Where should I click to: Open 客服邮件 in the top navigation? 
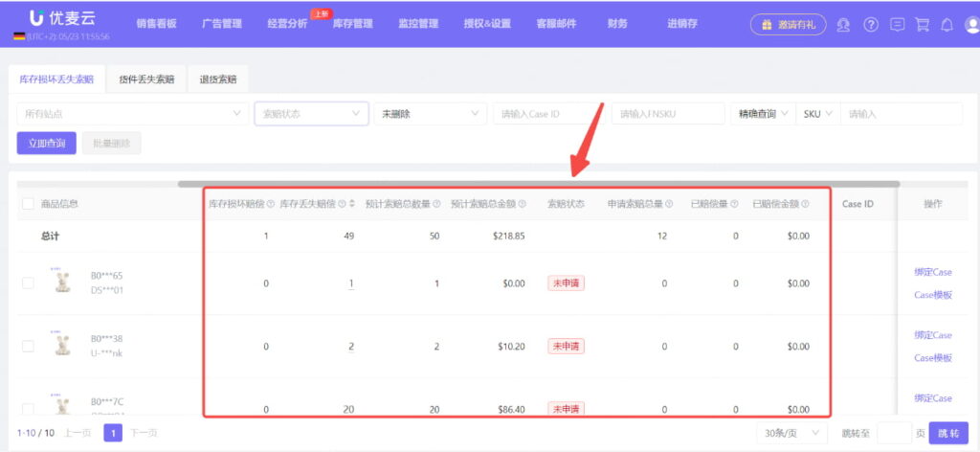556,24
